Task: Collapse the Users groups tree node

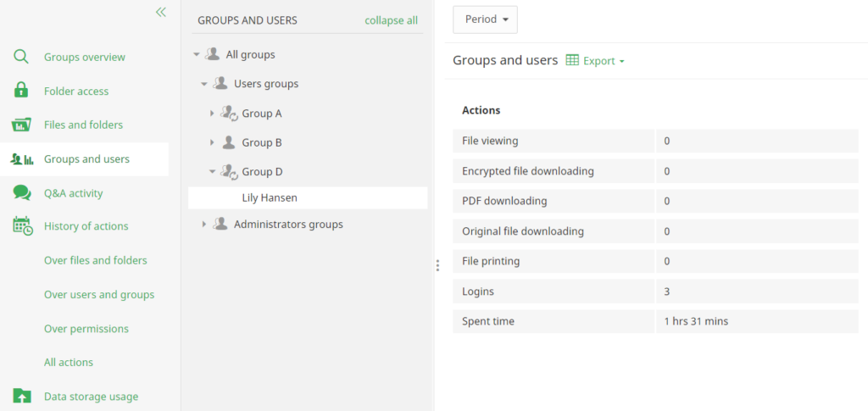Action: 204,84
